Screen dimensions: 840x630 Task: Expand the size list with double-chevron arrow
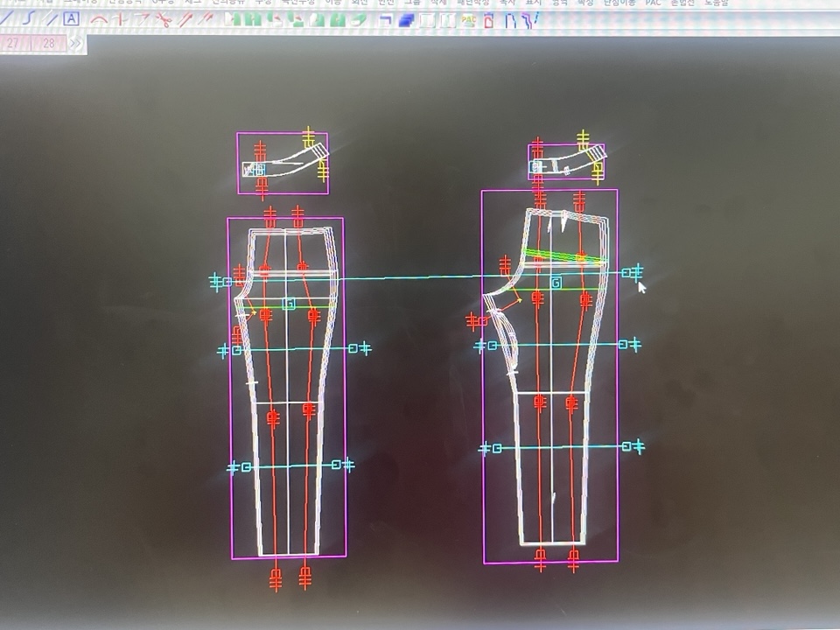click(75, 43)
